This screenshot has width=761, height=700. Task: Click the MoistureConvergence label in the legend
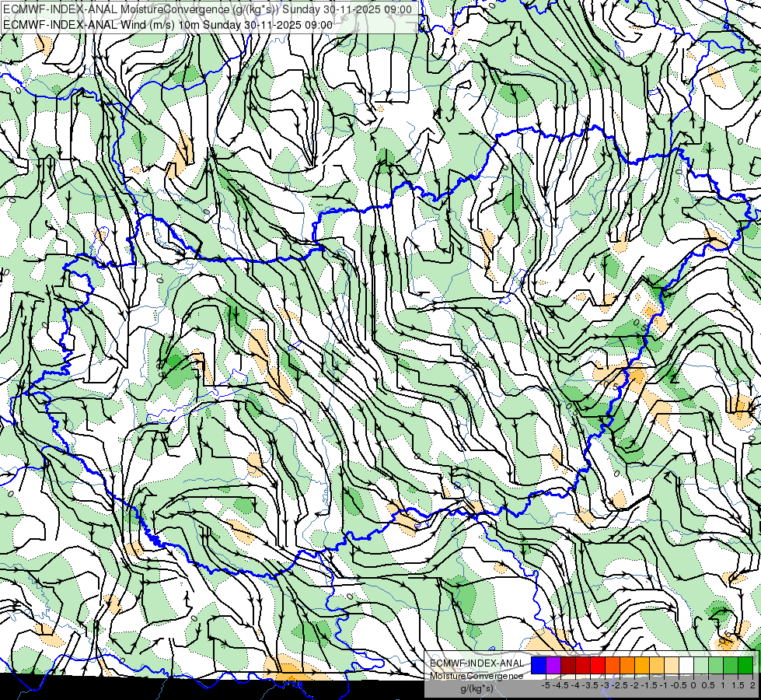476,676
